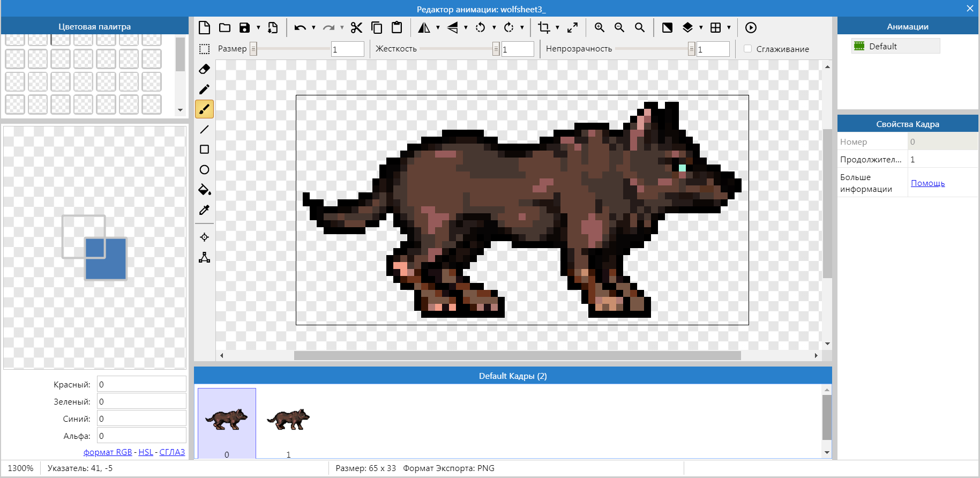Click the redo arrow icon
980x478 pixels.
point(328,28)
